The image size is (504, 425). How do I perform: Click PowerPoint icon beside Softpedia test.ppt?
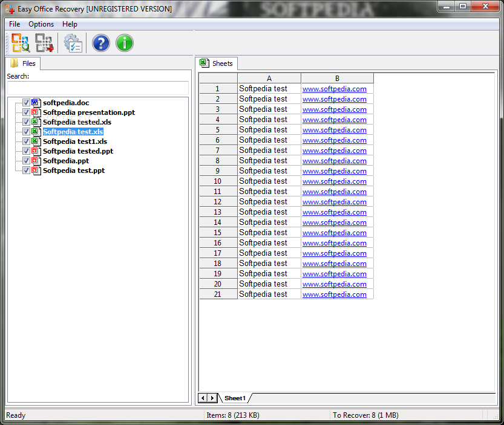36,170
